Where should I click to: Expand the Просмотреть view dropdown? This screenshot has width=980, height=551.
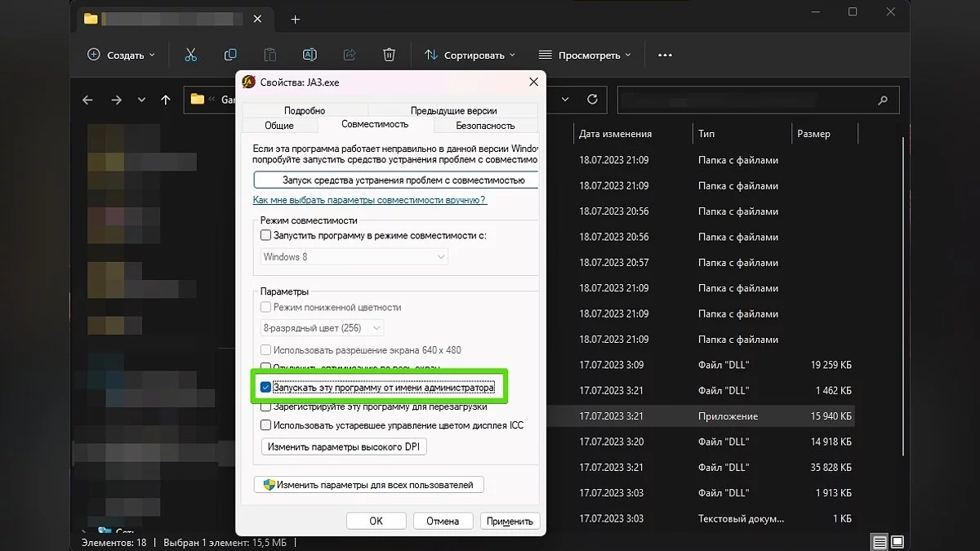click(x=585, y=55)
